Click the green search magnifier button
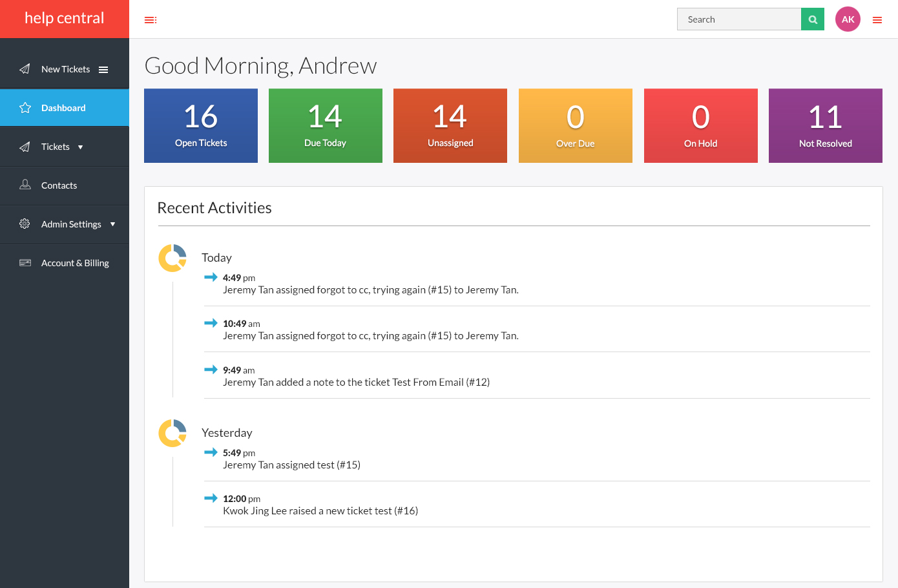Image resolution: width=898 pixels, height=588 pixels. [813, 19]
